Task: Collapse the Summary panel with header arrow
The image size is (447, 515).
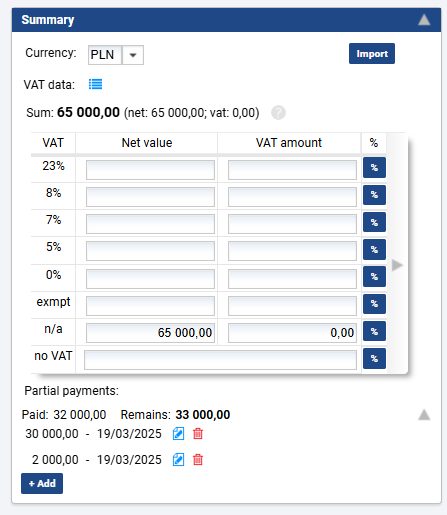Action: [424, 20]
